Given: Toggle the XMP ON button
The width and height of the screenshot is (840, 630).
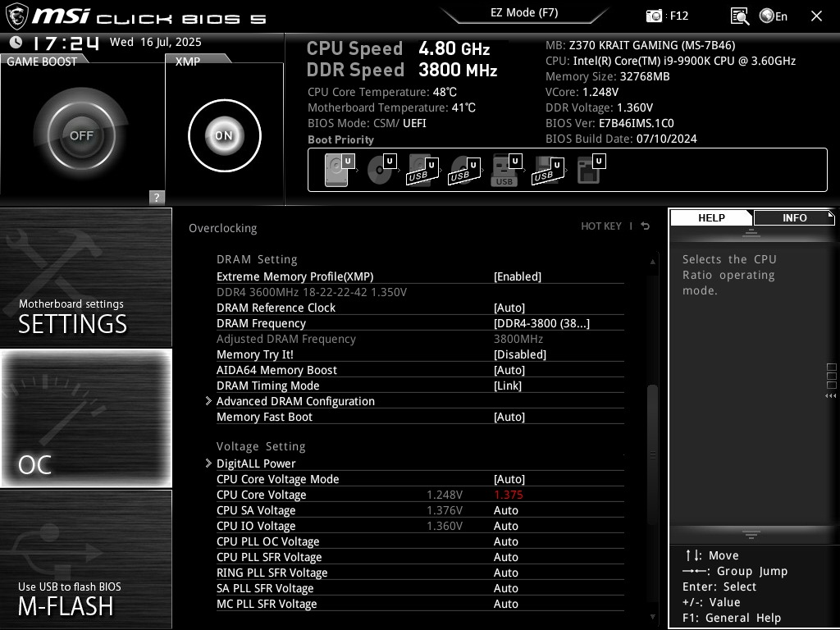Looking at the screenshot, I should (x=225, y=135).
